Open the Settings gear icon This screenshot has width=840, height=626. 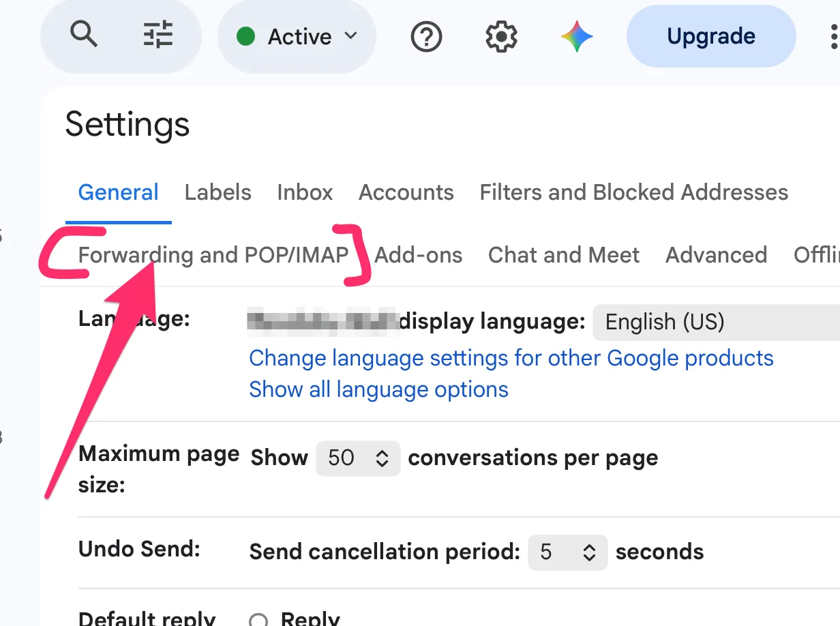tap(501, 37)
